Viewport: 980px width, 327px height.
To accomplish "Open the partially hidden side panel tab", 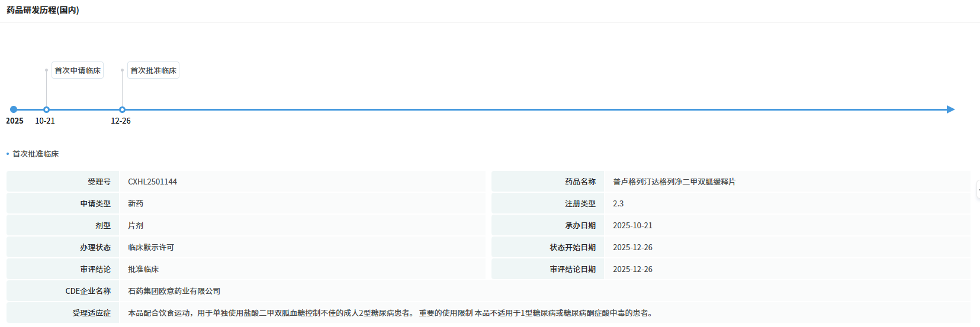I will point(978,190).
